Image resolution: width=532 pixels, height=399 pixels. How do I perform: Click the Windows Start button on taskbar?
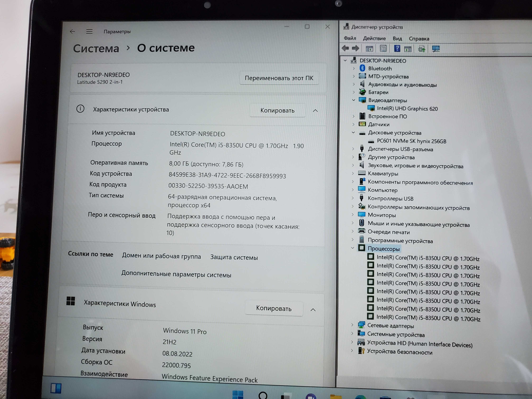click(238, 395)
